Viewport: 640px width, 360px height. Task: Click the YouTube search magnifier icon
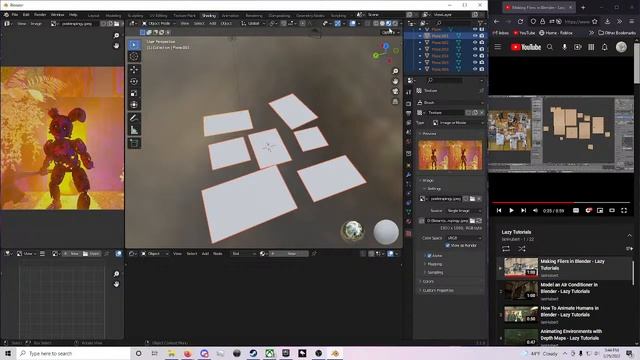(x=550, y=47)
